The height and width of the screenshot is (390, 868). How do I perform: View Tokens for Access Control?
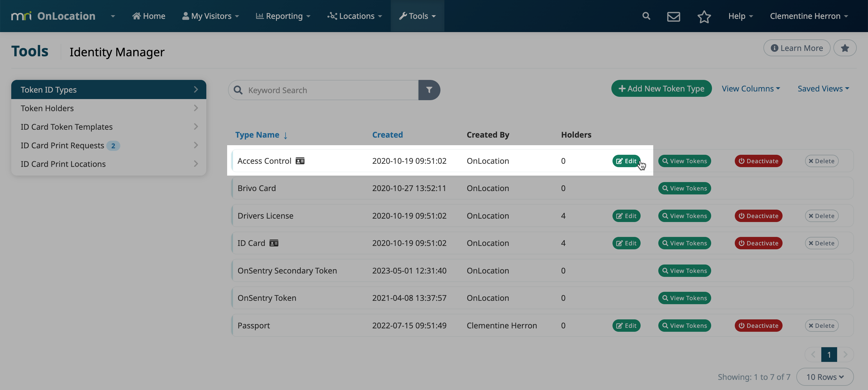click(x=684, y=161)
